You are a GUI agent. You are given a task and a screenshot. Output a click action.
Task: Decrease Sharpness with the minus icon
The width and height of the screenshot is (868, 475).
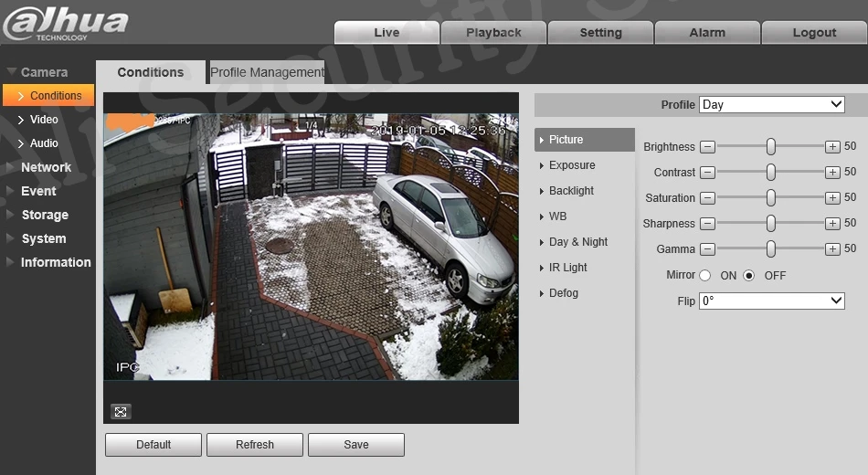pos(707,223)
